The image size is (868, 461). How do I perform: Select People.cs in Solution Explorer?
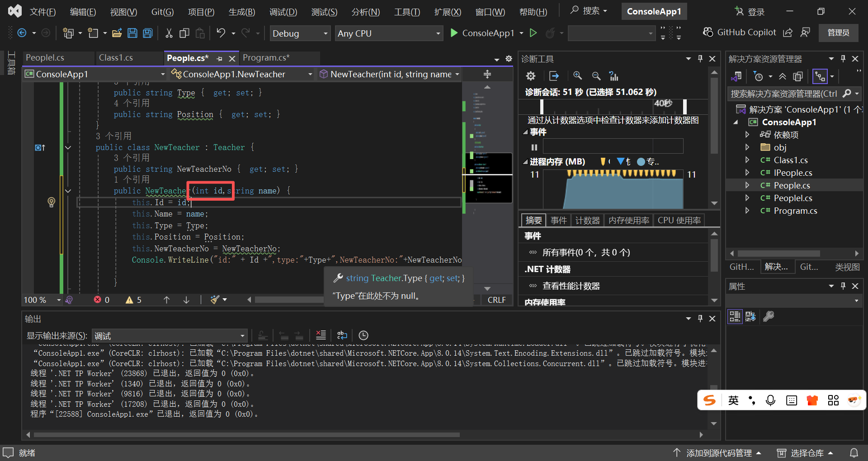792,185
